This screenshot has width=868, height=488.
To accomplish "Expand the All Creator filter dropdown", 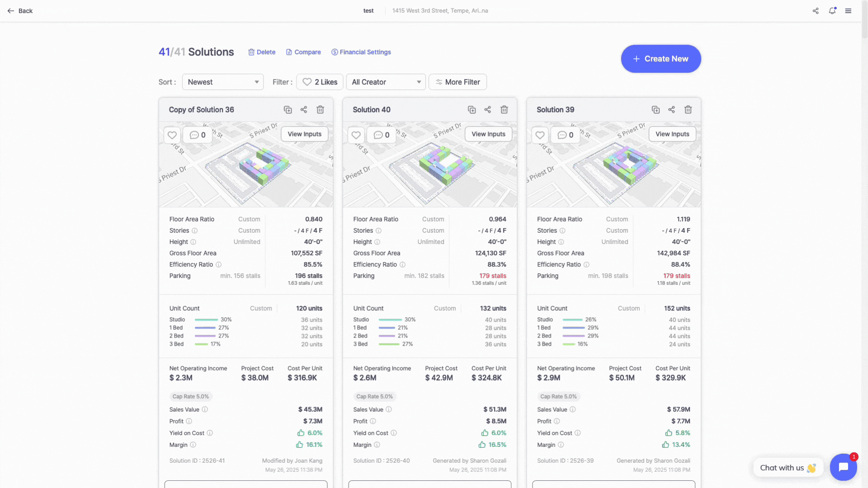I will click(x=386, y=82).
